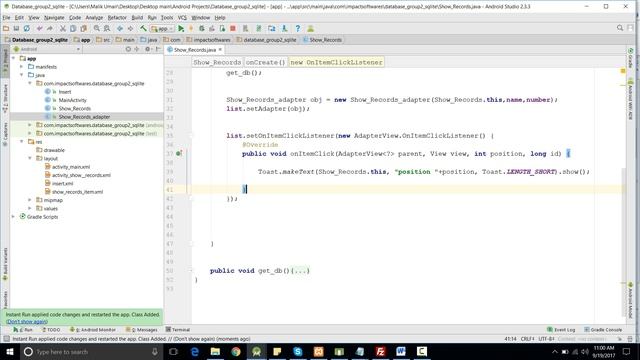Open the Event Log panel
Image resolution: width=640 pixels, height=360 pixels.
tap(561, 329)
